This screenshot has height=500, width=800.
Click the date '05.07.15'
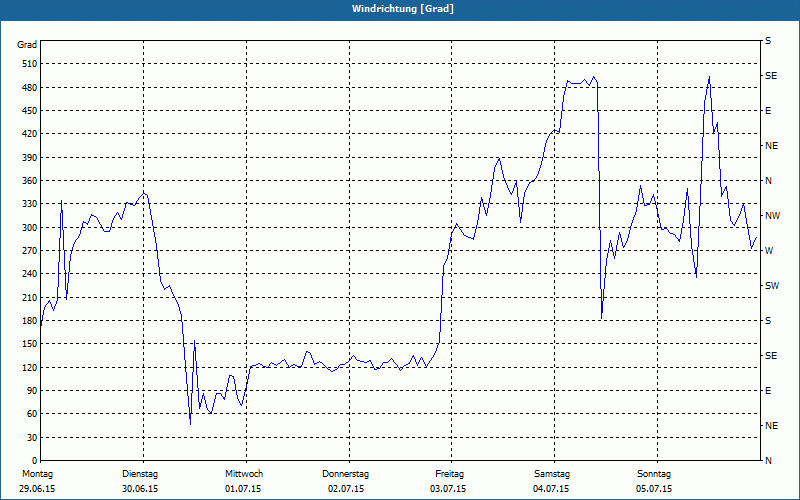click(654, 489)
